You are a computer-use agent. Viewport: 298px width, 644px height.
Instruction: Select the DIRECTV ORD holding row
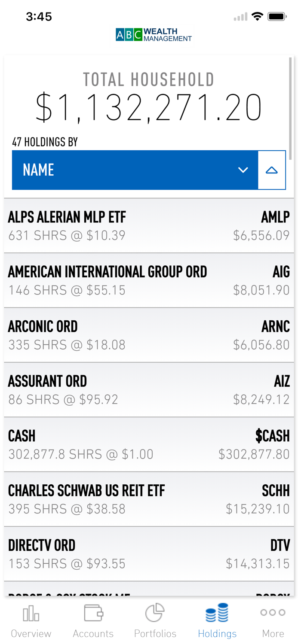tap(149, 553)
